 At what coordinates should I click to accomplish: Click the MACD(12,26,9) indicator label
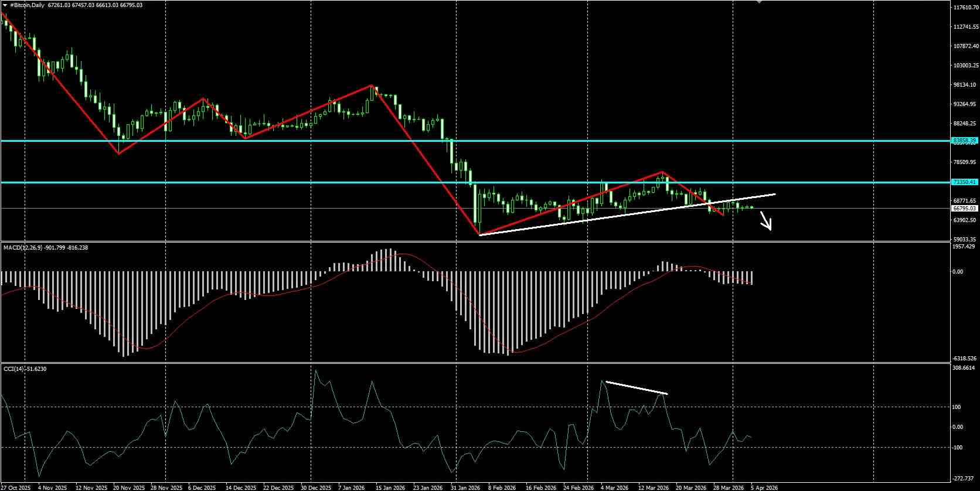(23, 248)
